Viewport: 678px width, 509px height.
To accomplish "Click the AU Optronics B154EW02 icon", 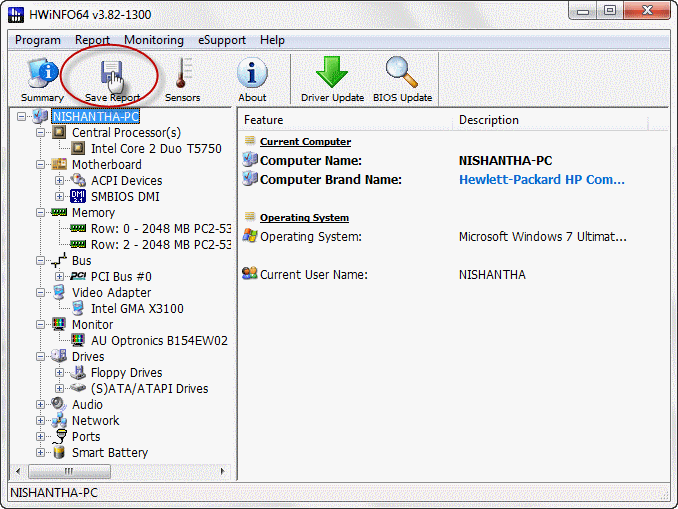I will (78, 340).
